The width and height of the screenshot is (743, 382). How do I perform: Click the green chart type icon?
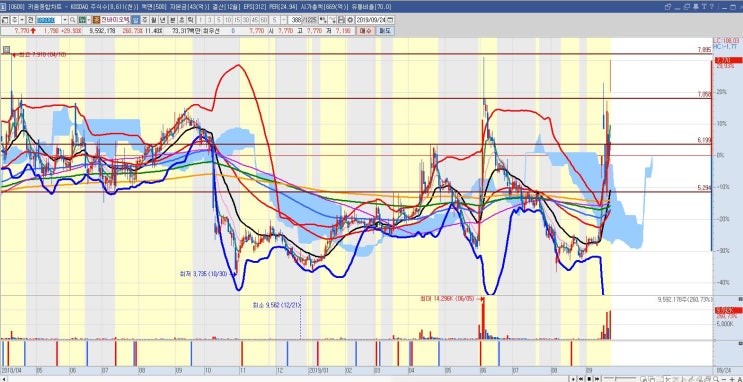click(x=81, y=20)
